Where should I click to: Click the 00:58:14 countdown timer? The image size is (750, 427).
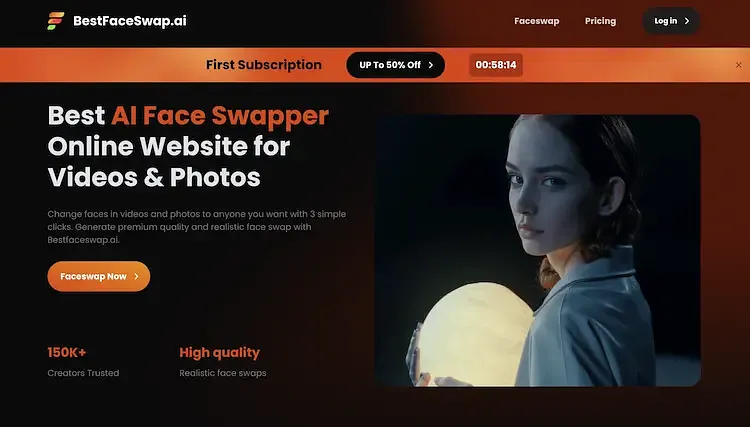(x=496, y=65)
